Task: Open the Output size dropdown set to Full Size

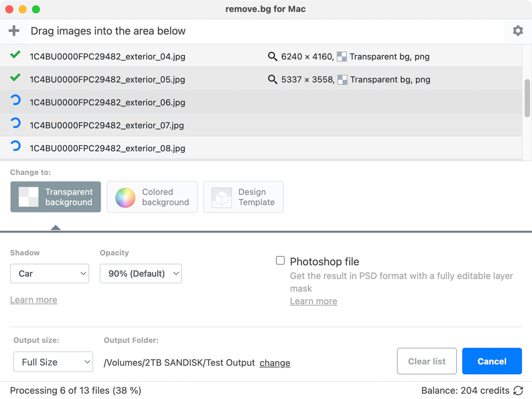Action: [x=53, y=362]
